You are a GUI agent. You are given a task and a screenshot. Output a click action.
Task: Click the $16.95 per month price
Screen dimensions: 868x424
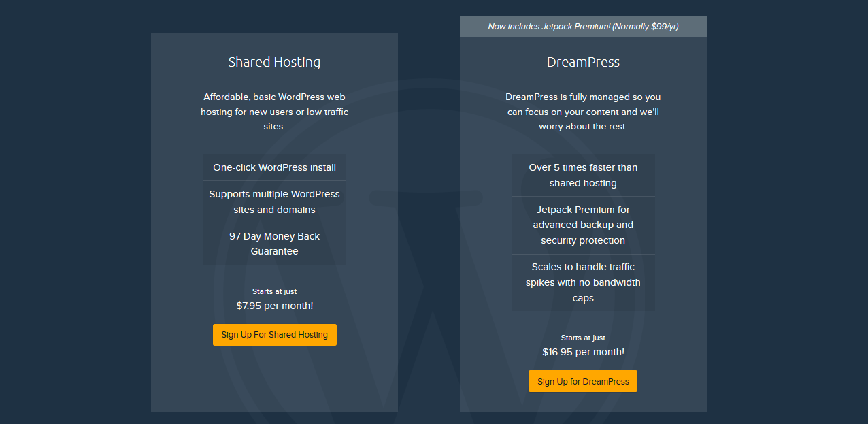(583, 352)
